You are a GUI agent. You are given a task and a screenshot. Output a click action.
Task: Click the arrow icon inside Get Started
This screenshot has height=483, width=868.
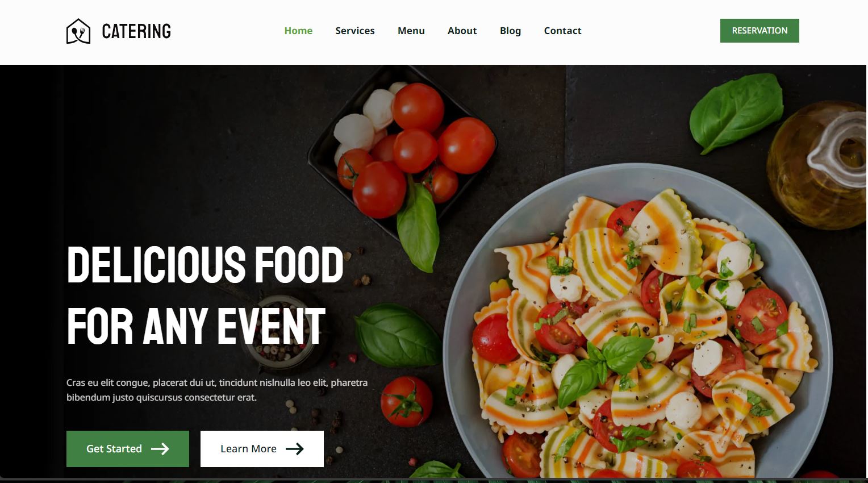point(160,449)
